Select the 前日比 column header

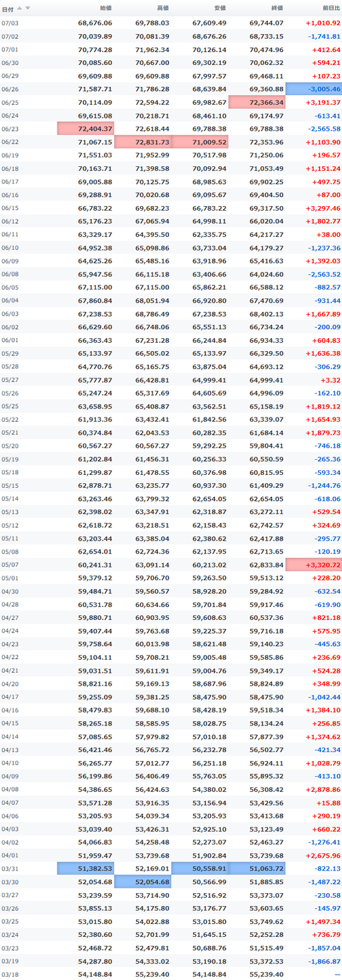[330, 8]
